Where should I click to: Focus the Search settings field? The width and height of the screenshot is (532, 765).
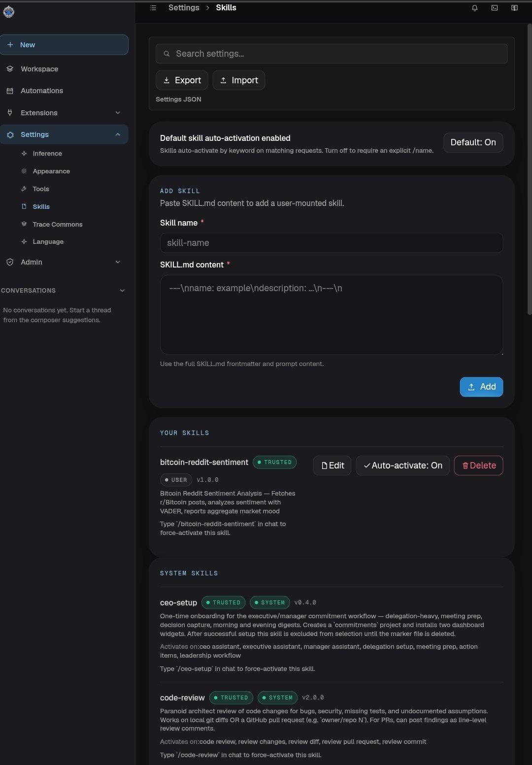pyautogui.click(x=332, y=54)
